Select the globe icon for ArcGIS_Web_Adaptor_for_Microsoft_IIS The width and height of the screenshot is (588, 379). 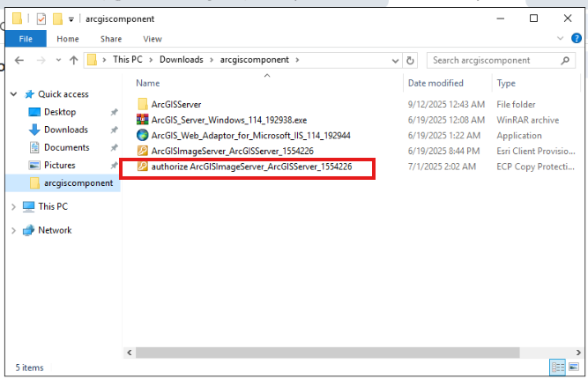[x=143, y=136]
